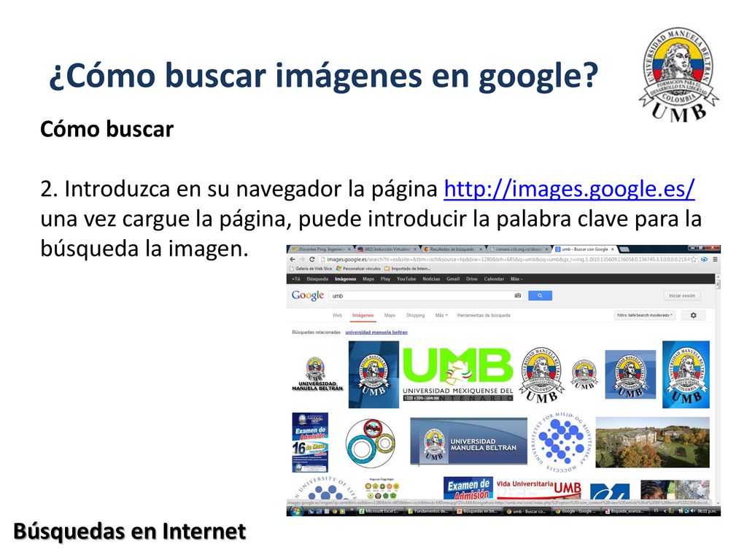Open the Microsoft Excel taskbar button
747x560 pixels.
(x=379, y=511)
